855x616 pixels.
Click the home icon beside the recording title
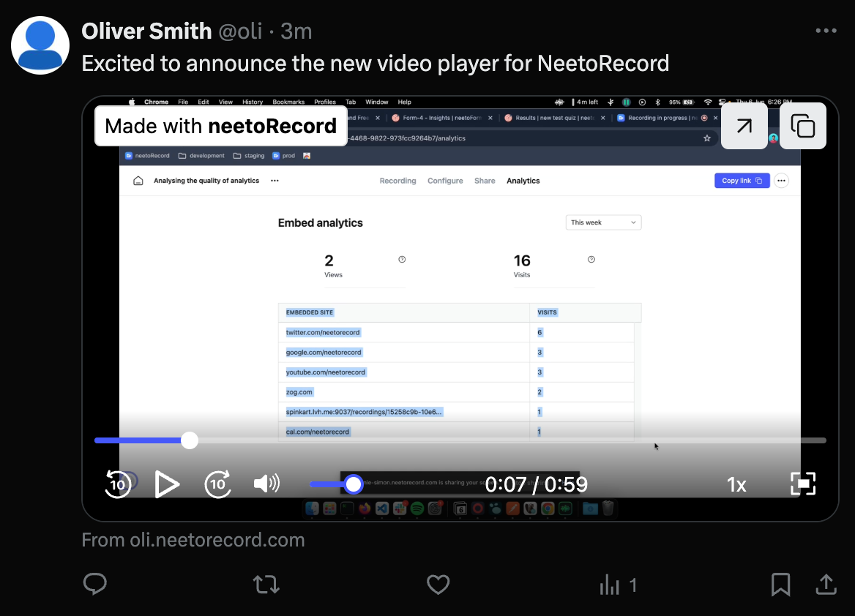tap(138, 180)
